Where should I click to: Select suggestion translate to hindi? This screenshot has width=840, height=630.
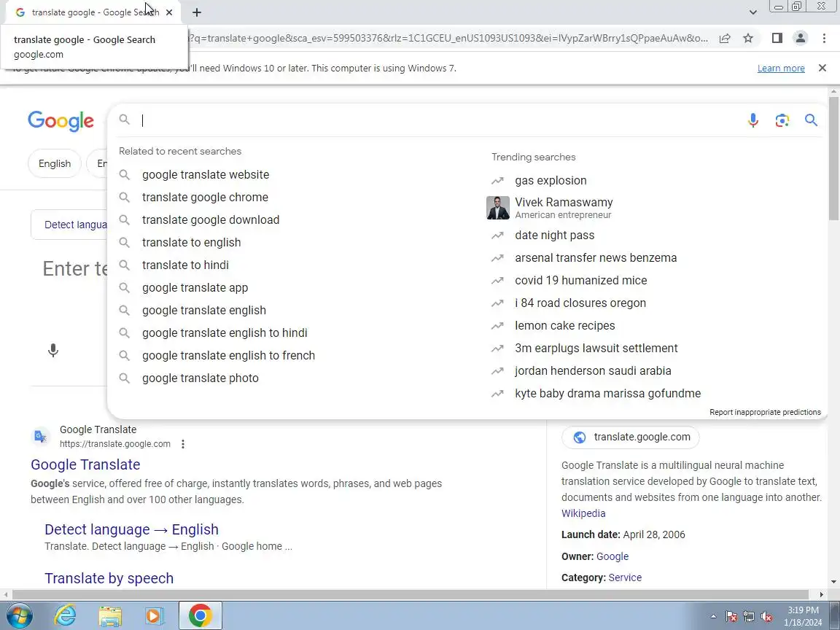tap(185, 265)
